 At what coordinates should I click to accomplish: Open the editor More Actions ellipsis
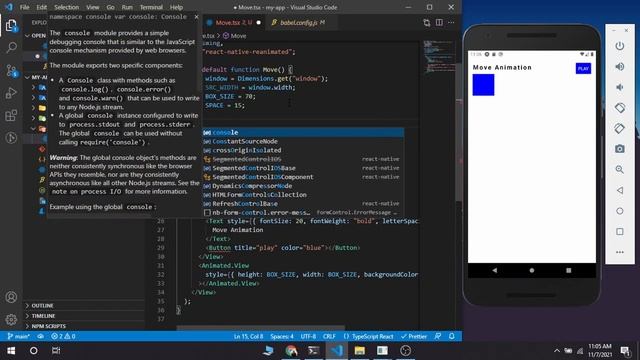click(451, 22)
